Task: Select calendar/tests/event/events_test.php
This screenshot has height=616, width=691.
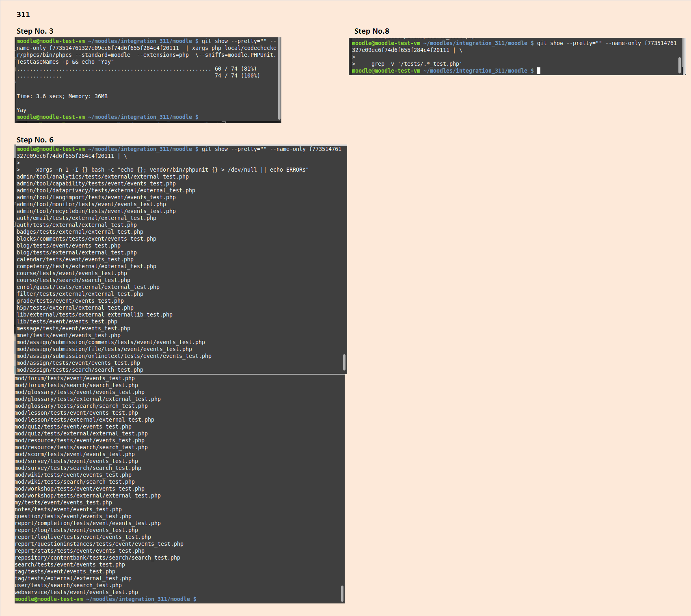Action: [x=75, y=260]
